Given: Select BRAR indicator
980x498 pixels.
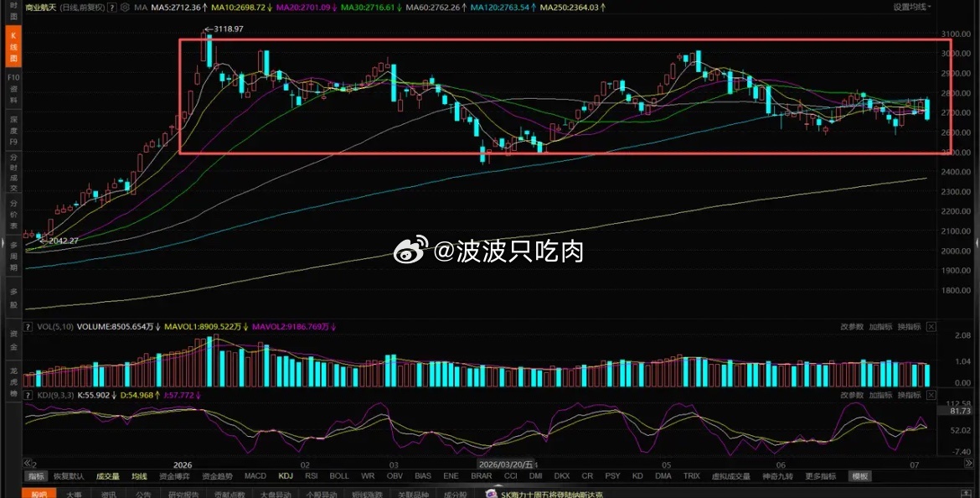Looking at the screenshot, I should 482,476.
